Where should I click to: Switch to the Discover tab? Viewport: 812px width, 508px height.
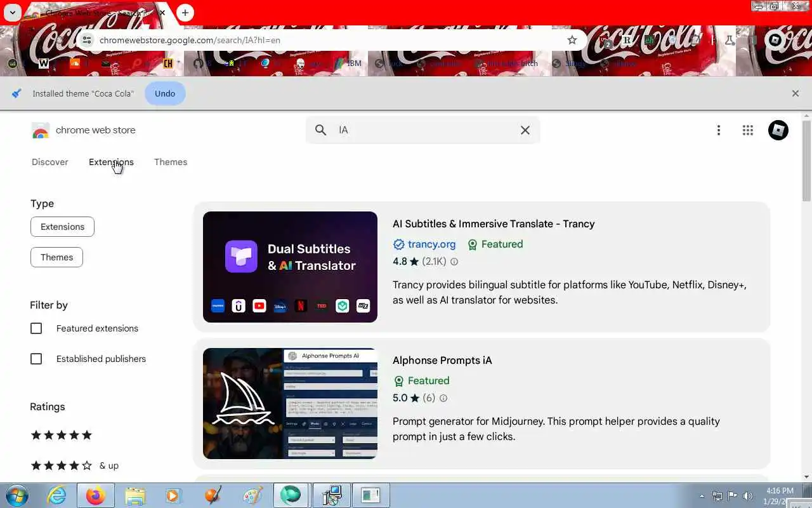pyautogui.click(x=50, y=162)
